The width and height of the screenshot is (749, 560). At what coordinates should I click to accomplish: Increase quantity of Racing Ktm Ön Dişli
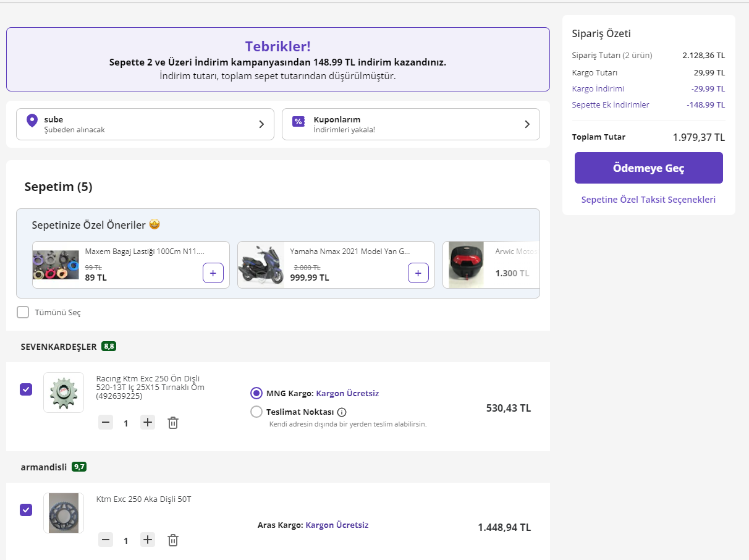148,423
